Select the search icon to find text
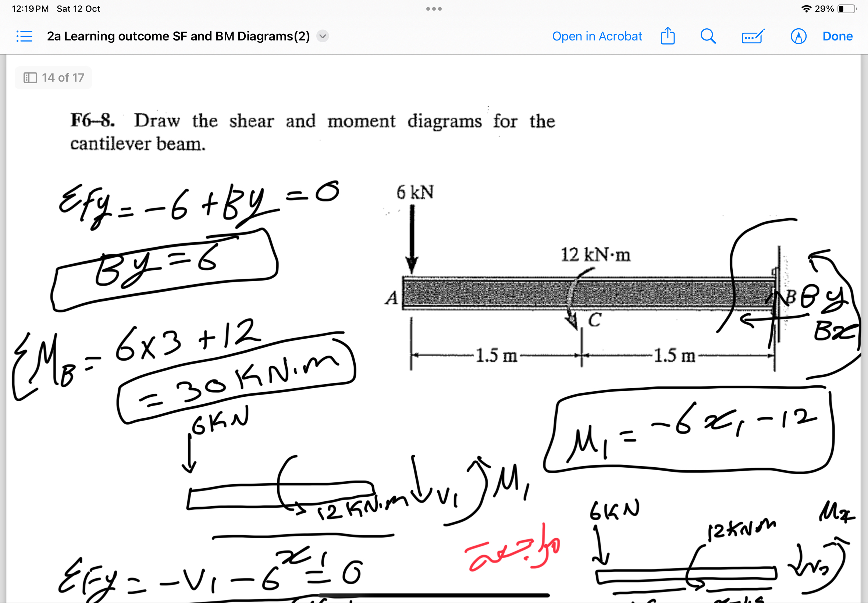 (x=708, y=36)
